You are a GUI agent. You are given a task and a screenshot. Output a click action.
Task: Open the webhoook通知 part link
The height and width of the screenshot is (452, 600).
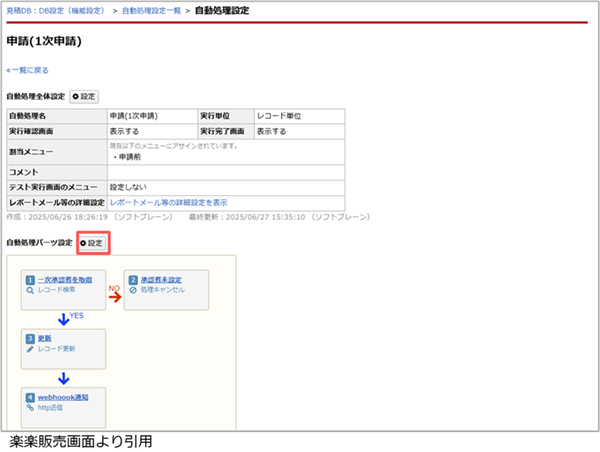65,397
